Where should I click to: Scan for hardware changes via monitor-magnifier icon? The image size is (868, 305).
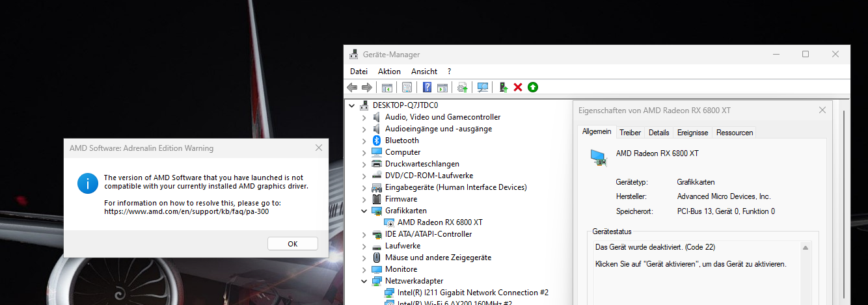coord(483,87)
